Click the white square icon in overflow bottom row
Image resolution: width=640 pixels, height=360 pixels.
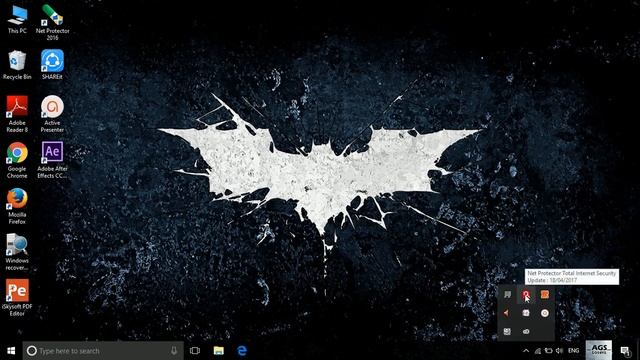tap(507, 331)
